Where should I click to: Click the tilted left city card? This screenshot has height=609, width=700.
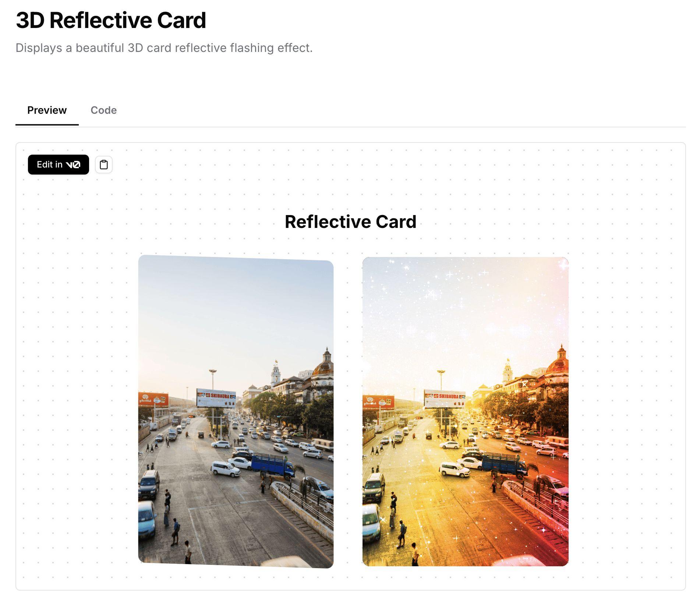pyautogui.click(x=236, y=411)
